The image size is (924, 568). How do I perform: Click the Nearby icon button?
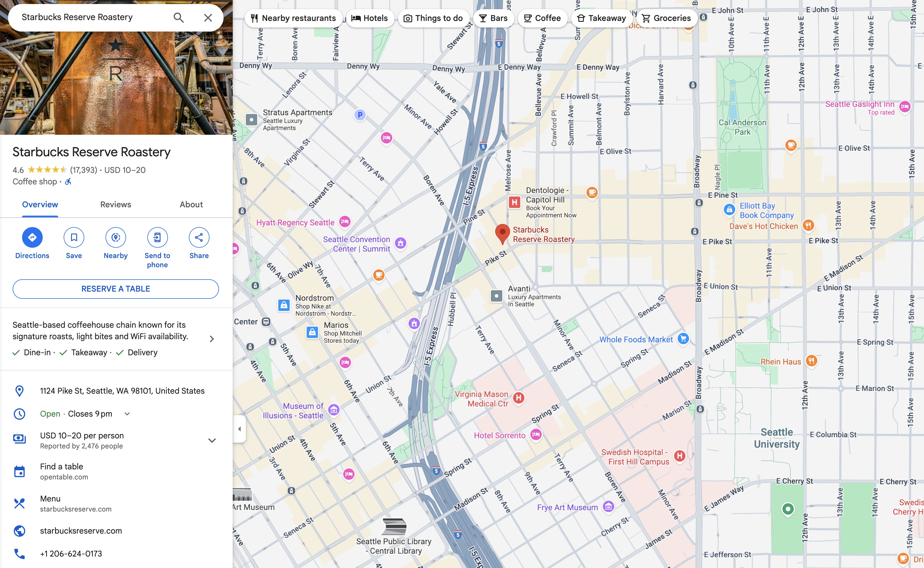pos(115,237)
